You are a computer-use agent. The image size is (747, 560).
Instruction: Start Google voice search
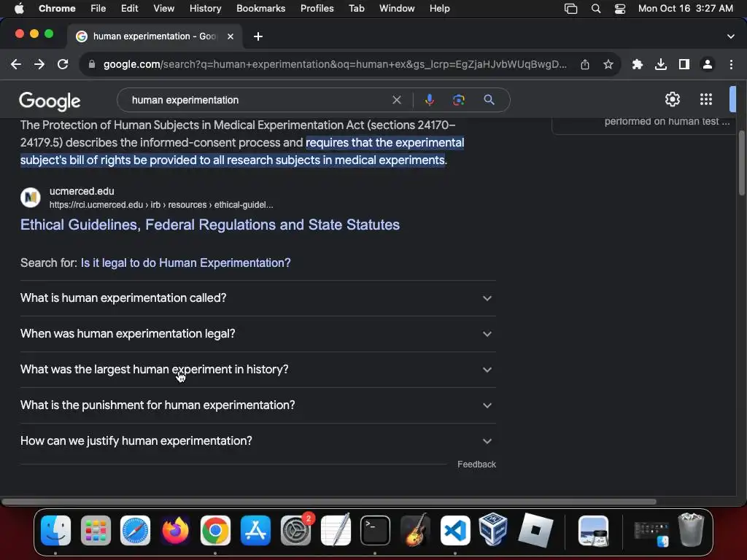pos(429,100)
